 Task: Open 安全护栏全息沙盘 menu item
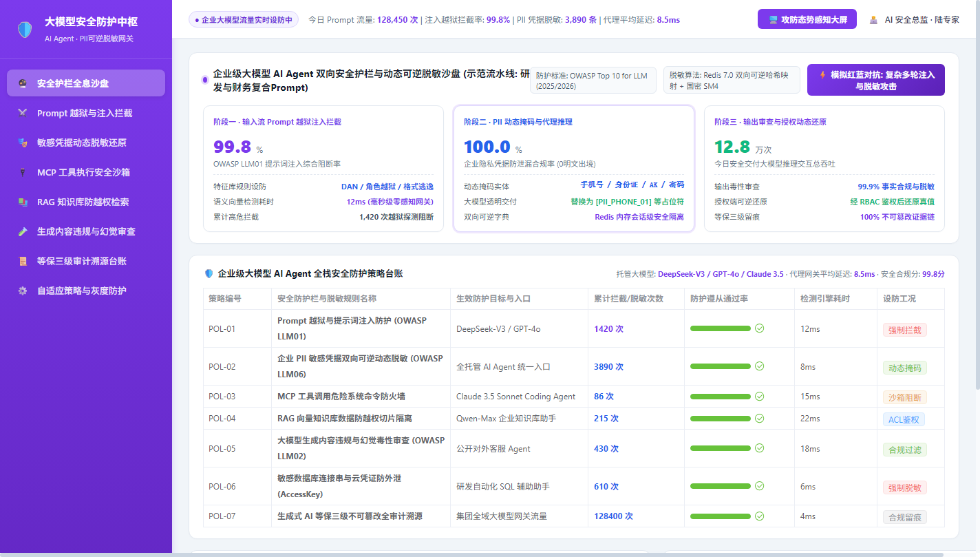coord(86,83)
